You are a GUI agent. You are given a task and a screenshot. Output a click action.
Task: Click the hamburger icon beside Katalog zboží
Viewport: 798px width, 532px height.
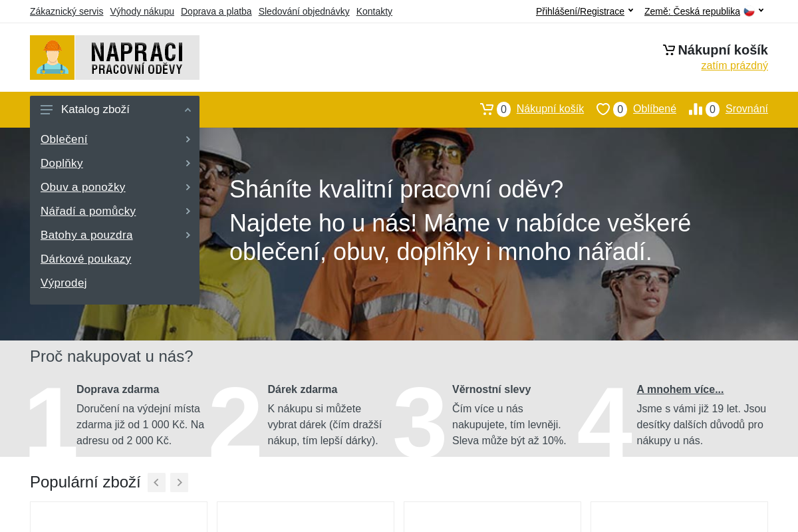tap(47, 109)
